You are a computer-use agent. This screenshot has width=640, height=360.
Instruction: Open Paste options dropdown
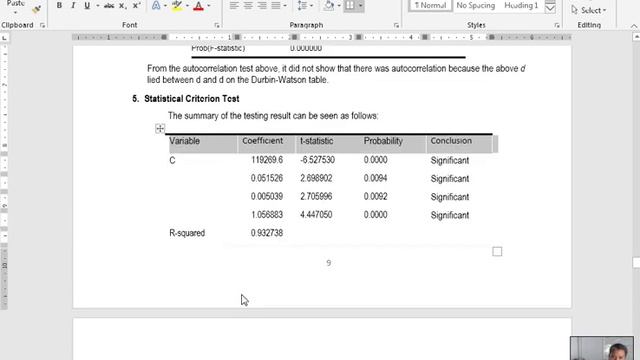16,13
